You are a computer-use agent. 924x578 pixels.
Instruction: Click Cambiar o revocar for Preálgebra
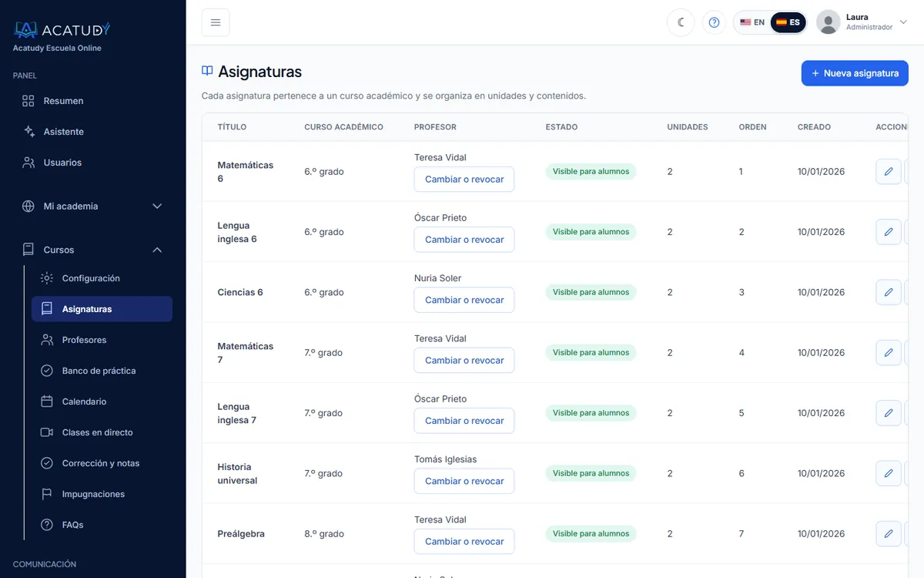(464, 541)
